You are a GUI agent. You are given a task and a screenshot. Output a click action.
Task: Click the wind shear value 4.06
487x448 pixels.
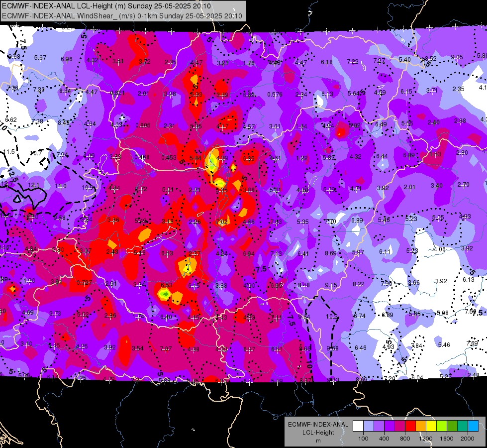click(439, 249)
